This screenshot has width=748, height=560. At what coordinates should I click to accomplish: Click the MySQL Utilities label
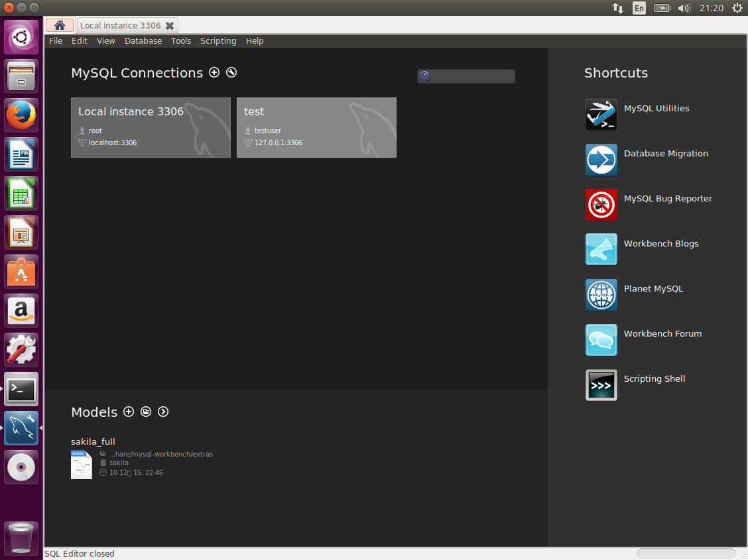[x=656, y=108]
